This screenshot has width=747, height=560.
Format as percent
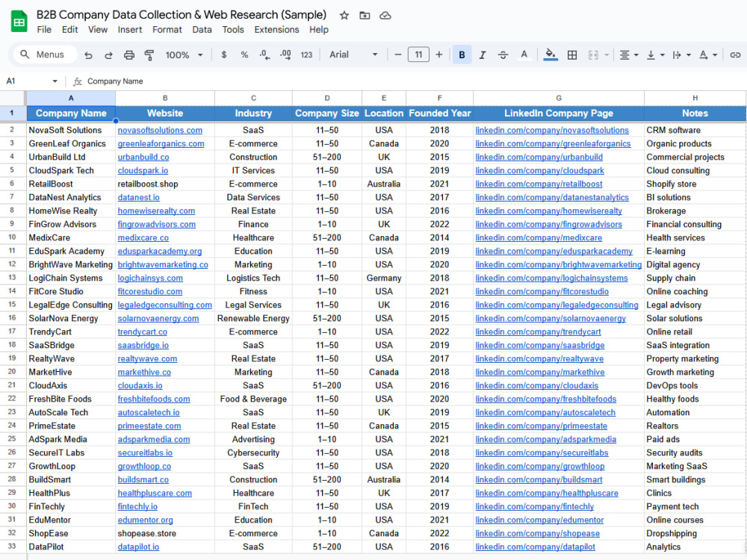tap(244, 55)
